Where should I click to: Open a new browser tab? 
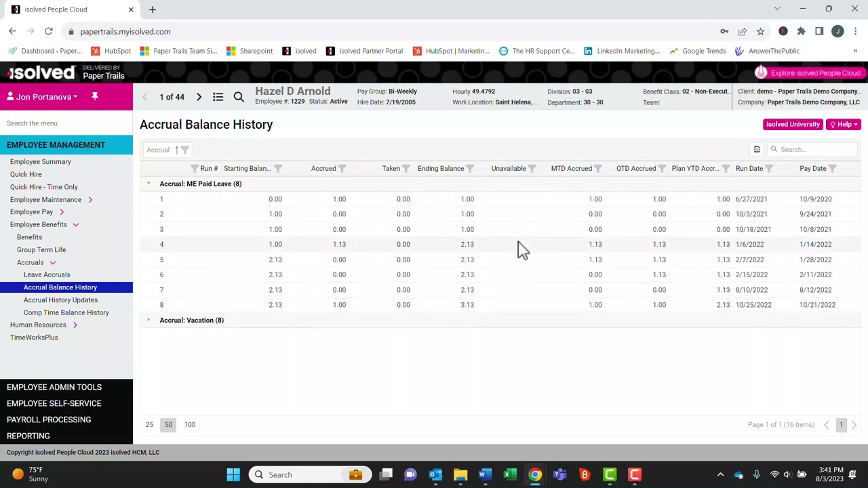[153, 9]
